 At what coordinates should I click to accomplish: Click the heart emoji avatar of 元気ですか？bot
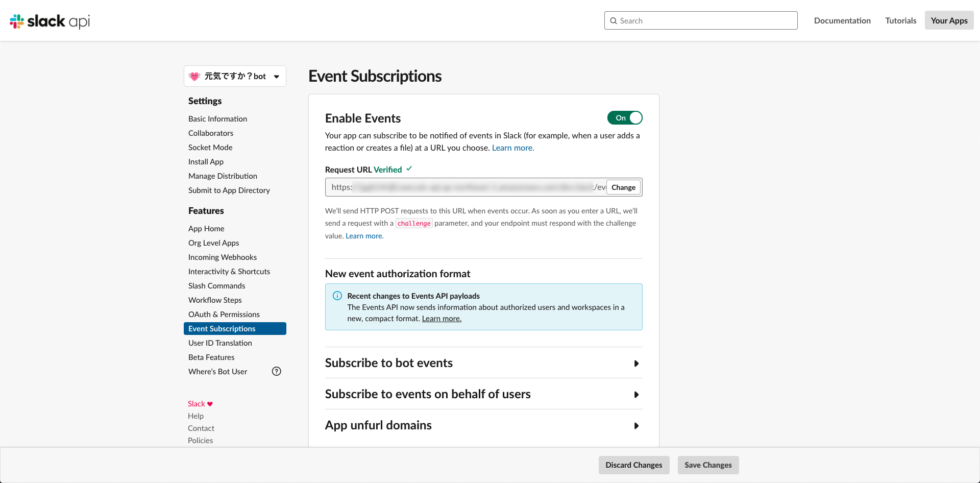(195, 76)
